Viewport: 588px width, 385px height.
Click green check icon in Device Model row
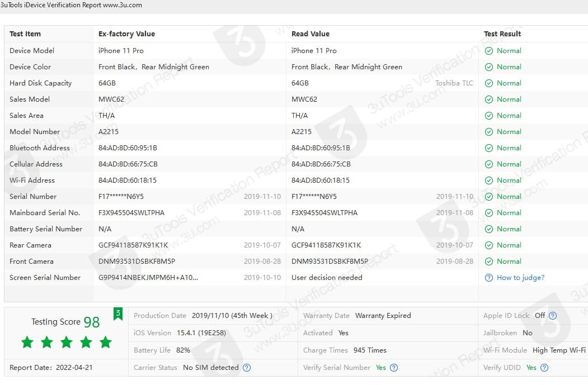tap(488, 51)
